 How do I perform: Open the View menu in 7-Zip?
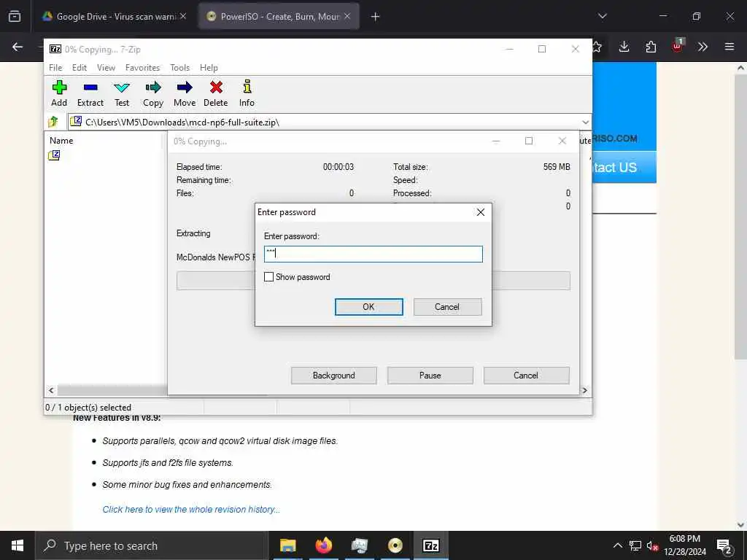click(106, 68)
